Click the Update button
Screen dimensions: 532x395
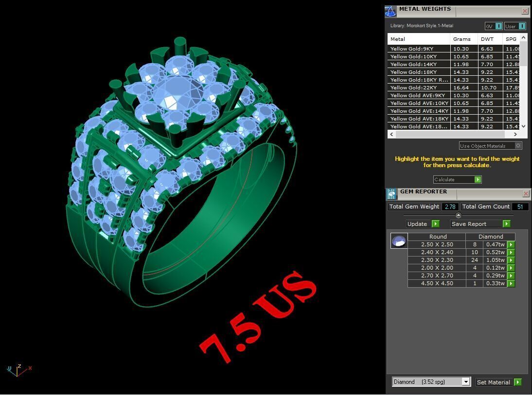point(419,224)
